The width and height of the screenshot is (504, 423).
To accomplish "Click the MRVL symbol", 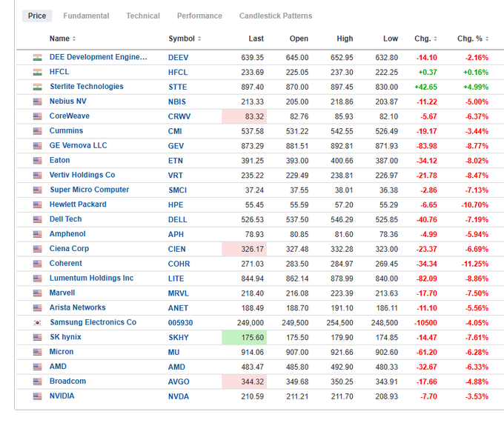I will pos(179,293).
